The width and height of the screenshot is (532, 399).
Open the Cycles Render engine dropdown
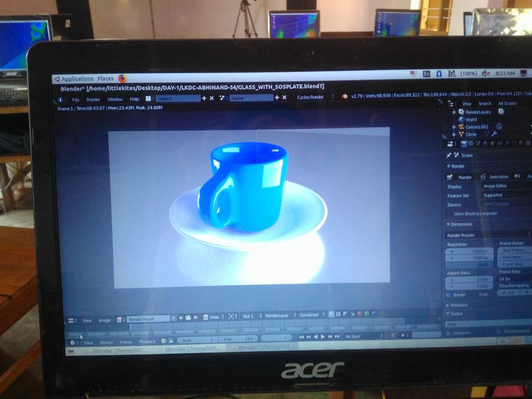click(313, 97)
